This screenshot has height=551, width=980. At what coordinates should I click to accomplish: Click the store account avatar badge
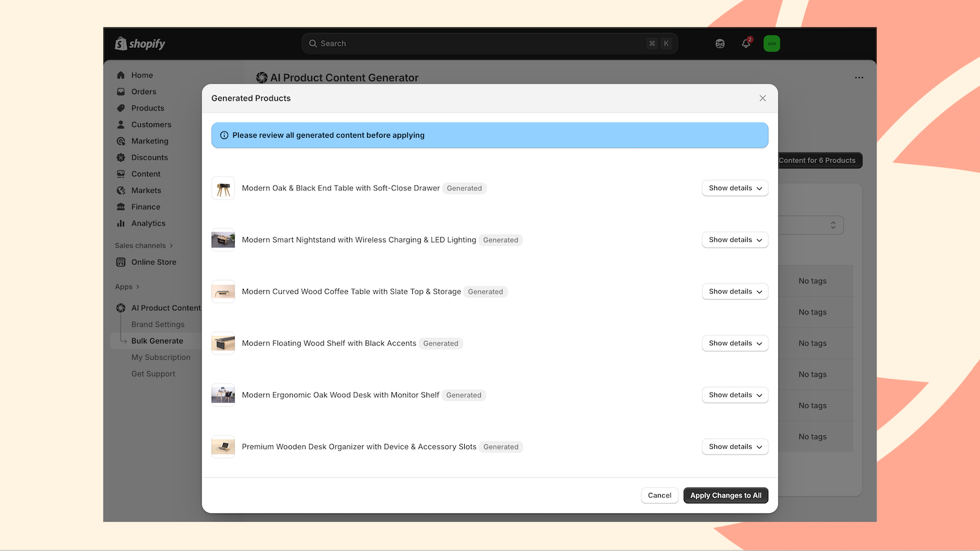pos(771,43)
